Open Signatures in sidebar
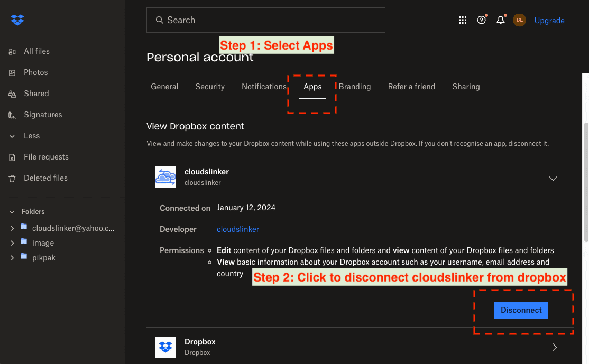589x364 pixels. tap(43, 115)
